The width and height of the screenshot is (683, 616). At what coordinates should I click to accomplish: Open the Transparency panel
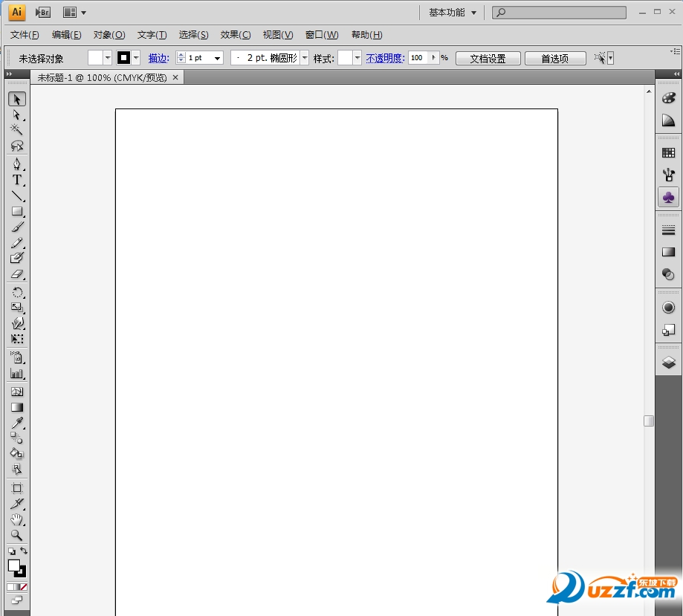668,274
